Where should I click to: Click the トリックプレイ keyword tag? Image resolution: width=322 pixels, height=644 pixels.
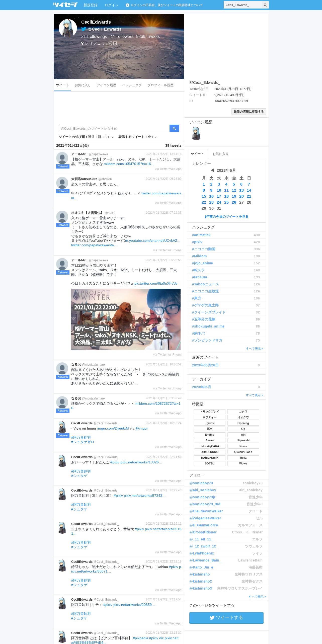(x=209, y=412)
